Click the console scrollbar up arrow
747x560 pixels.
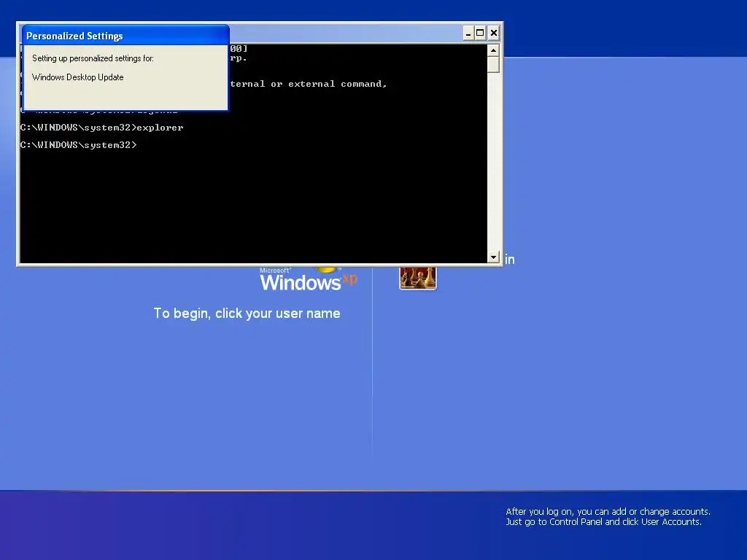point(494,50)
